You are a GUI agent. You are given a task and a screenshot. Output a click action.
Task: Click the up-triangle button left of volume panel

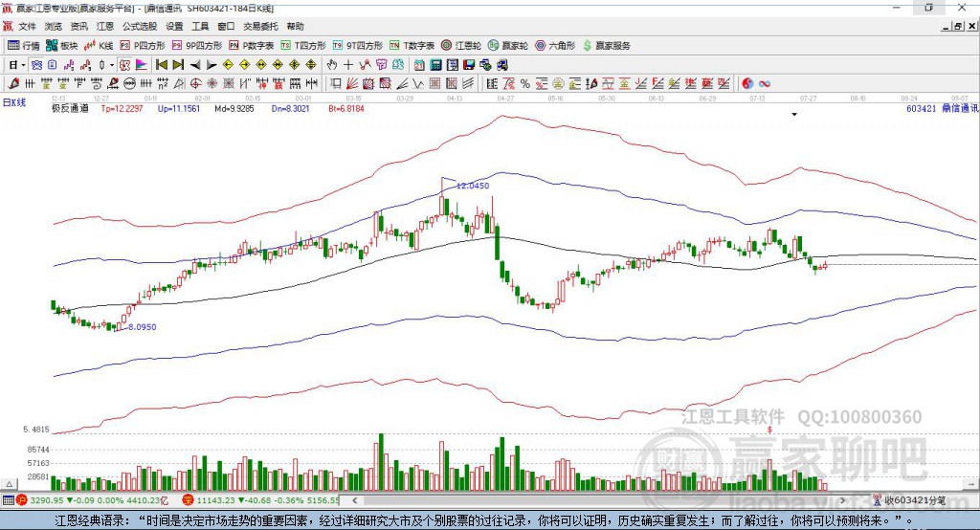[9, 484]
